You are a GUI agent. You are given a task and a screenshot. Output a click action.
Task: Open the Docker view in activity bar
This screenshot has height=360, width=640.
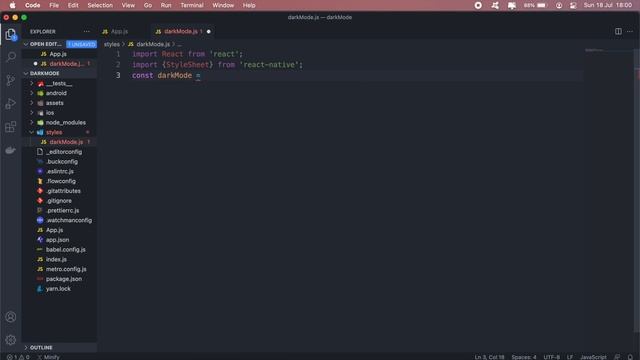tap(11, 150)
